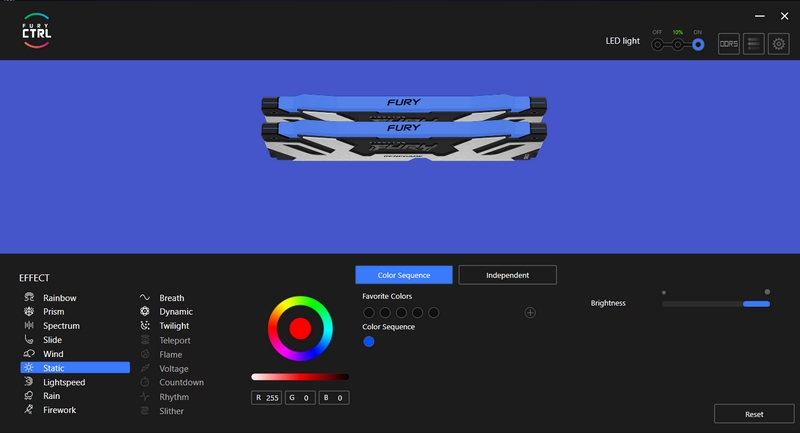Select Rain effect label
This screenshot has height=433, width=800.
click(52, 396)
